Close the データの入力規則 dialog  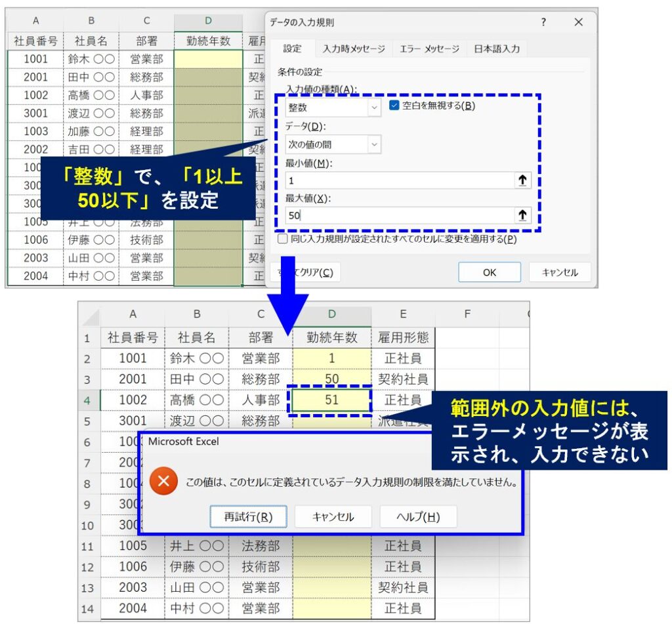coord(578,22)
